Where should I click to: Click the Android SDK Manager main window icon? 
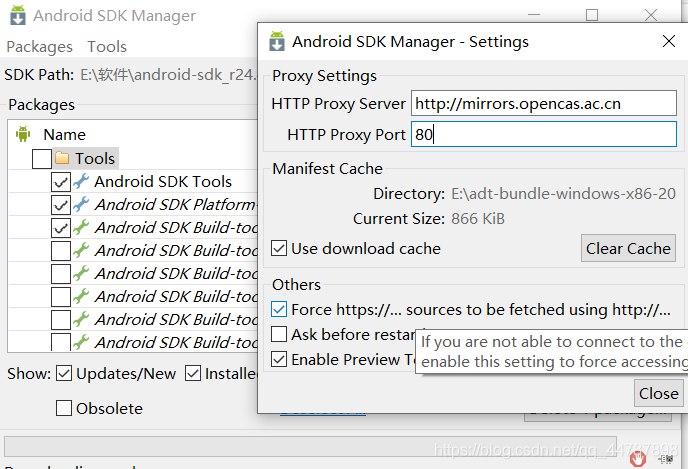[18, 15]
